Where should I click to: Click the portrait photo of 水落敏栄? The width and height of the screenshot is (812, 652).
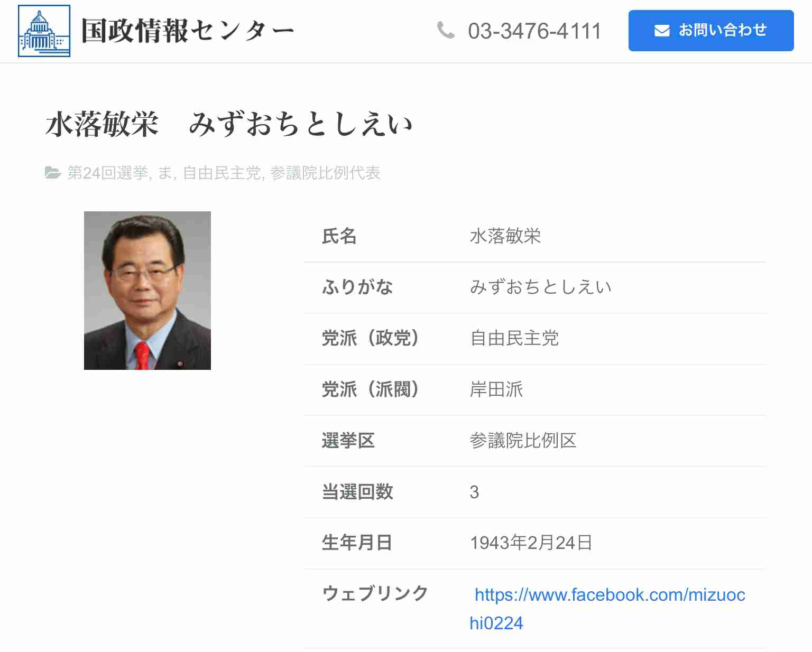(147, 291)
